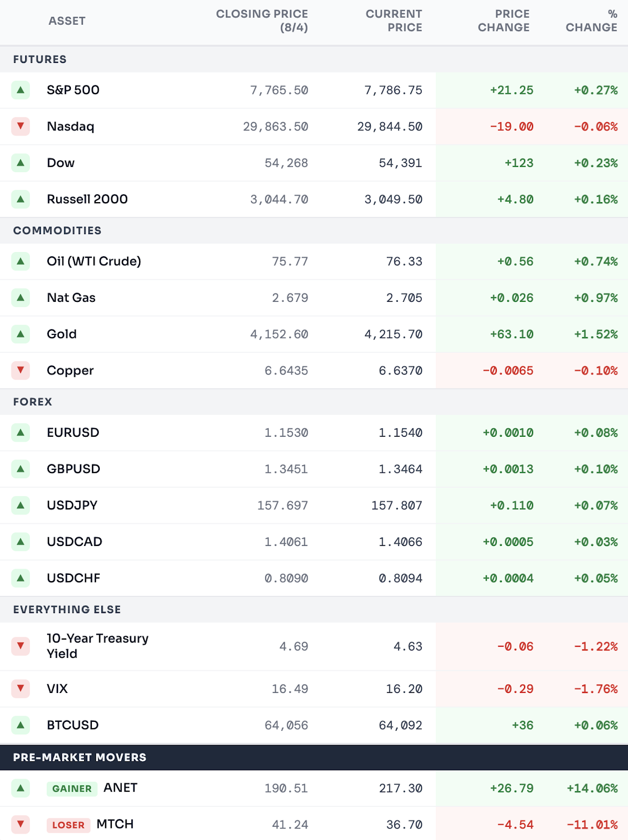Click the LOSER badge

click(68, 825)
